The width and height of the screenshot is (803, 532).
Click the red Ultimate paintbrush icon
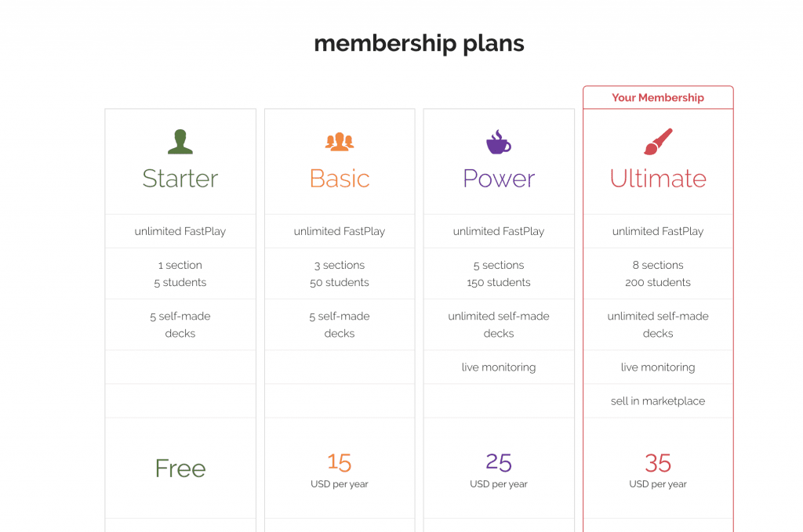[x=658, y=142]
